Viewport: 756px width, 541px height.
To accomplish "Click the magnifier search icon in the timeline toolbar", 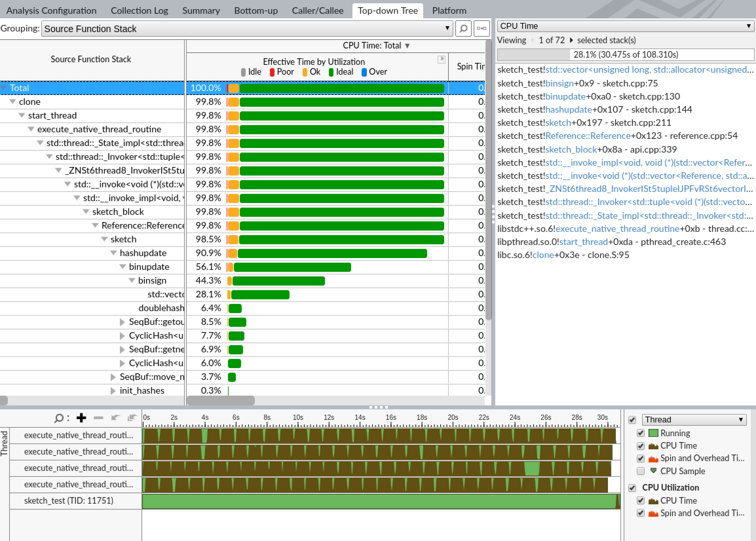I will pyautogui.click(x=59, y=418).
